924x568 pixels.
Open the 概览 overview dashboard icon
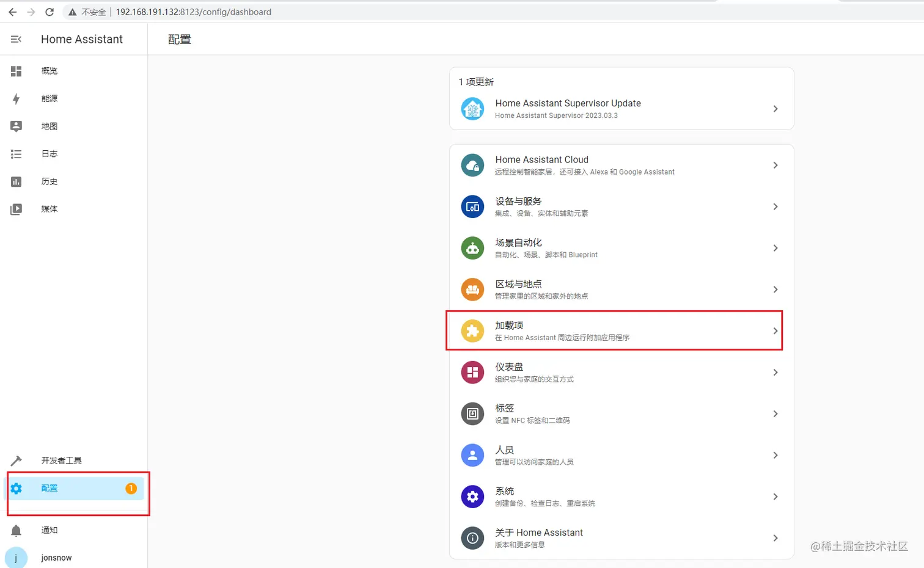16,71
